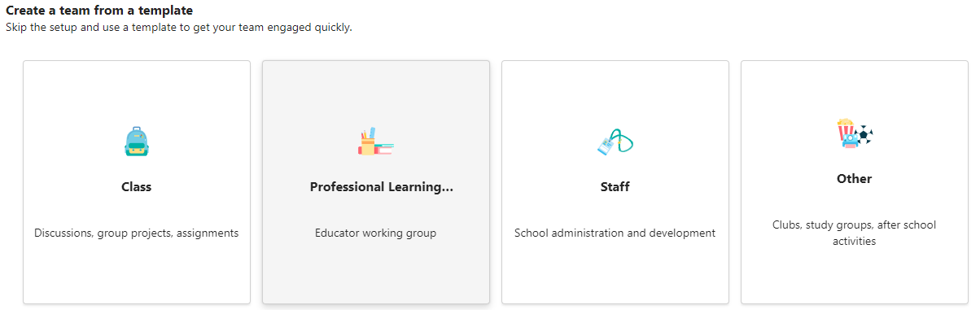Open the Staff template card
The width and height of the screenshot is (980, 314).
click(615, 182)
